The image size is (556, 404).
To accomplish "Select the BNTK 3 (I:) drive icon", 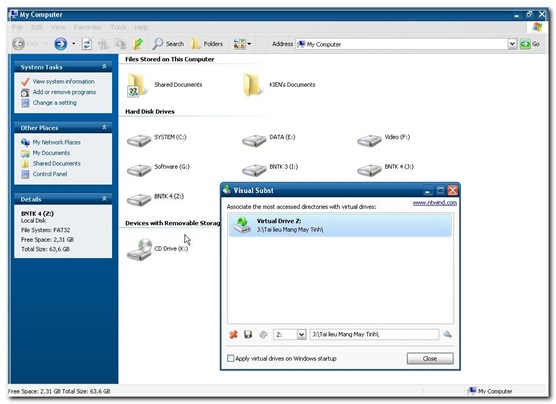I will pyautogui.click(x=254, y=170).
